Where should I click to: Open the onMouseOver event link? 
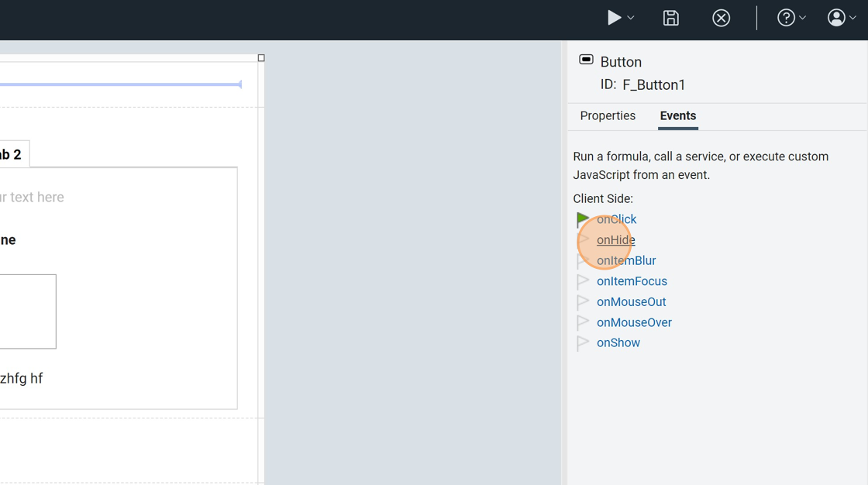pos(634,322)
